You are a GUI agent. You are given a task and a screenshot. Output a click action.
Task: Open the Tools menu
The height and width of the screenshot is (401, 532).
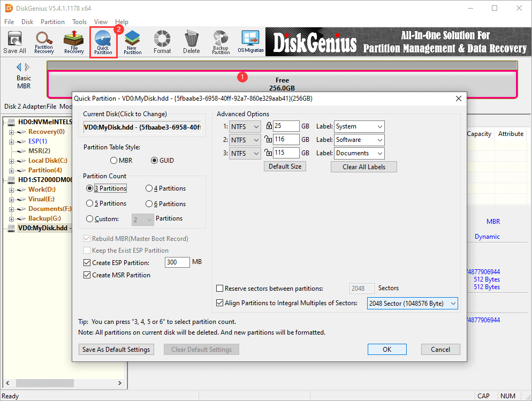(80, 22)
